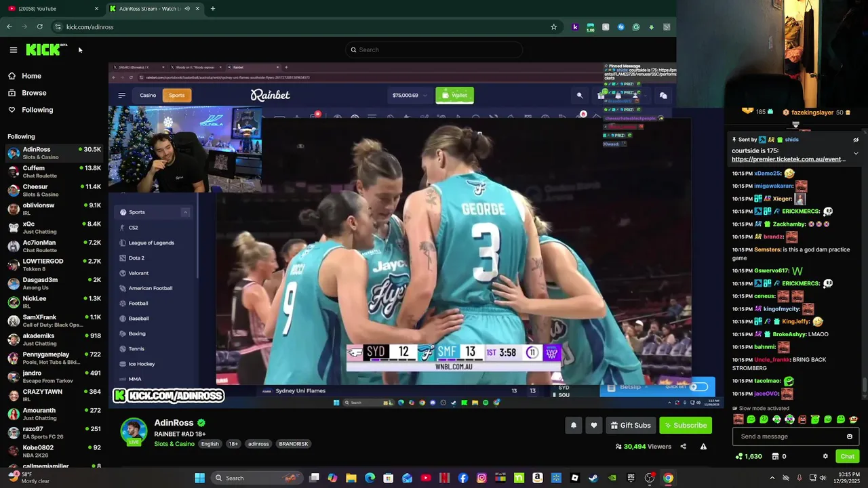The height and width of the screenshot is (488, 868).
Task: Toggle the Quick Bet switch in stream
Action: click(x=698, y=387)
